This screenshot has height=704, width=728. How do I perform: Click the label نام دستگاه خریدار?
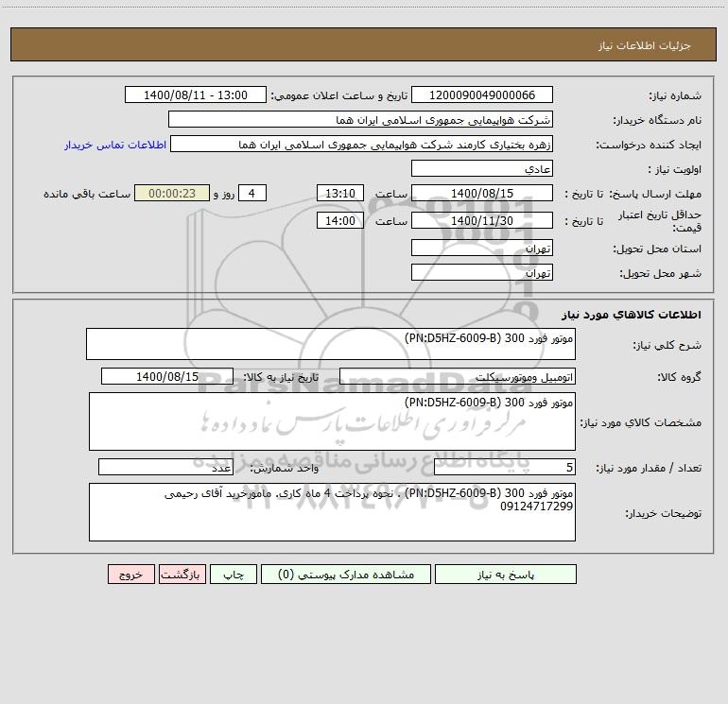(x=657, y=120)
